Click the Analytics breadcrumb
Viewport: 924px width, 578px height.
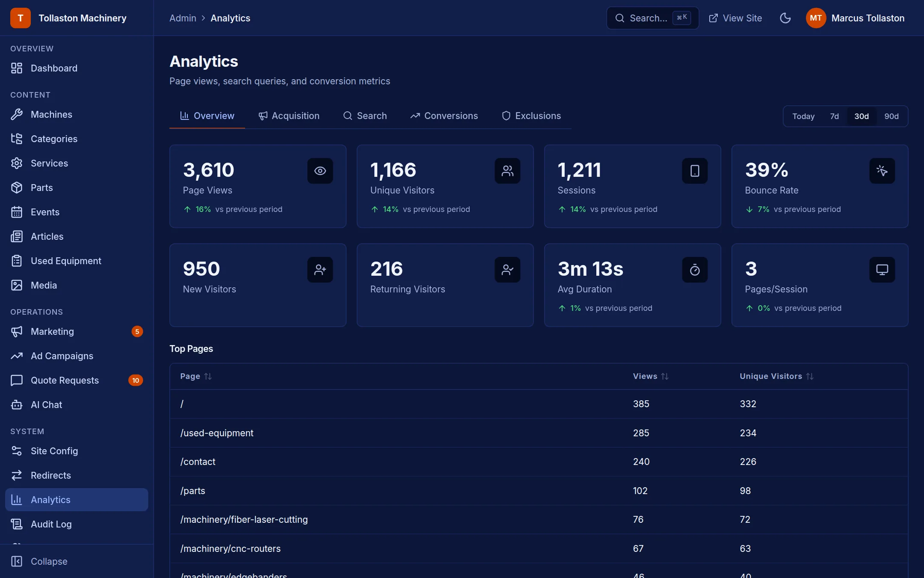(230, 18)
